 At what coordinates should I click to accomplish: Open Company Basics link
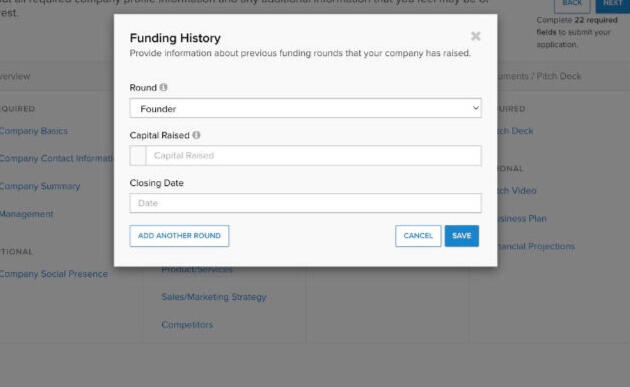(x=34, y=131)
